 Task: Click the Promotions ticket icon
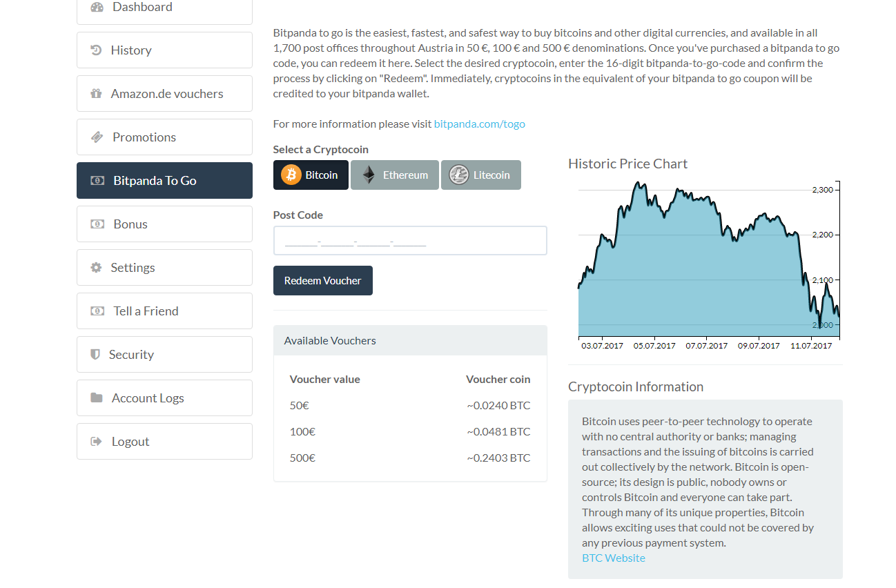(97, 137)
